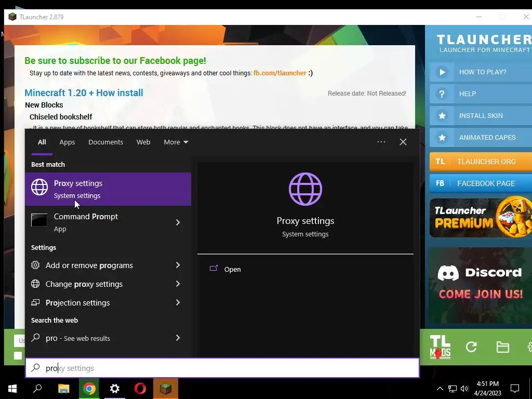Screen dimensions: 532x399
Task: Switch to Web search tab
Action: coord(143,142)
